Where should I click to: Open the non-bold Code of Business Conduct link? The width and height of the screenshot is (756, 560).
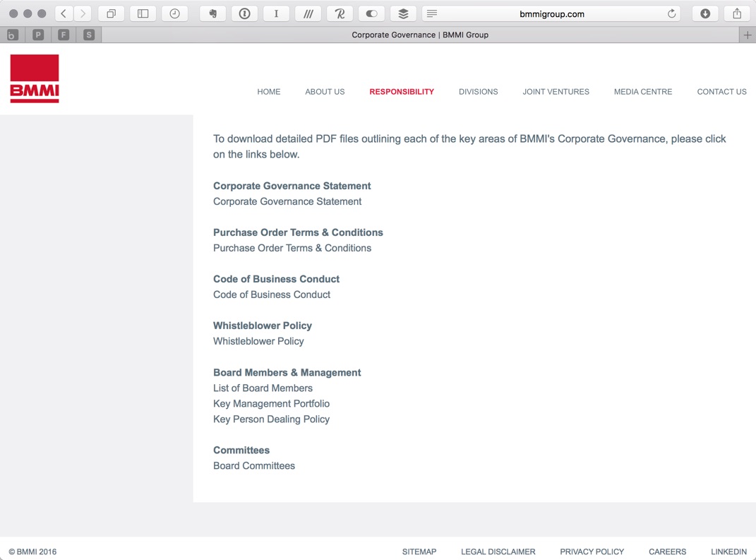tap(272, 294)
